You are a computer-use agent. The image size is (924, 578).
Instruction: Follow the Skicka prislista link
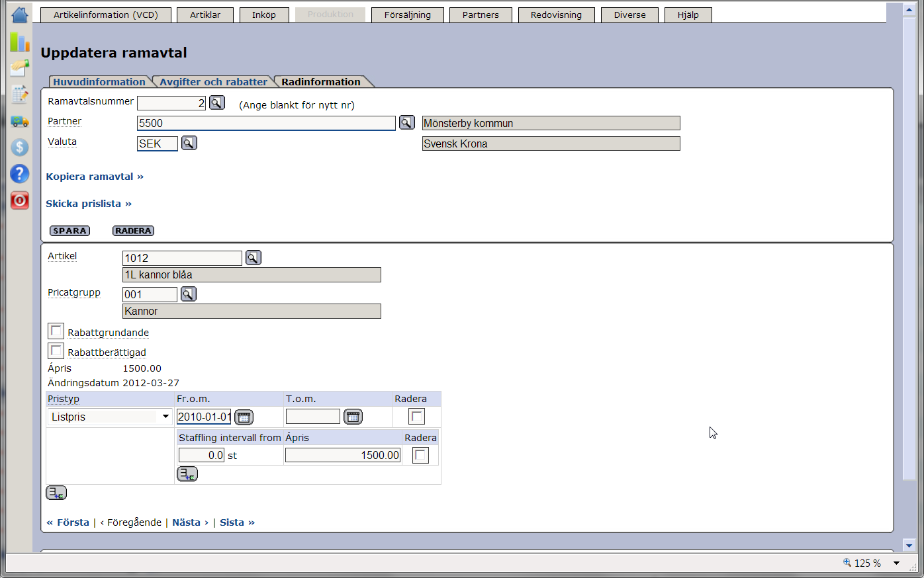[89, 204]
